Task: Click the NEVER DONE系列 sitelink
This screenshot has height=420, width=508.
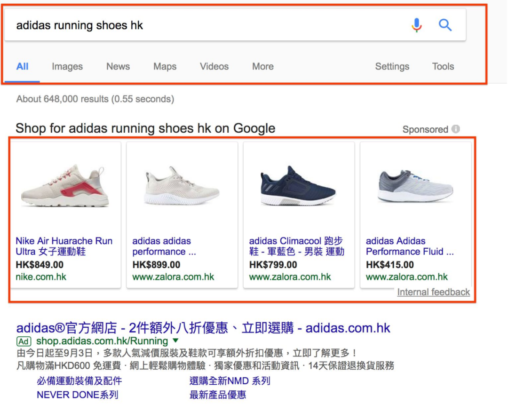Action: coord(77,395)
